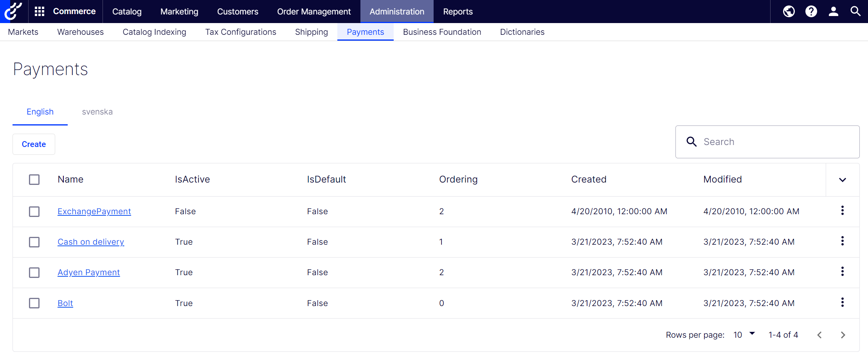Image resolution: width=868 pixels, height=360 pixels.
Task: Click the 1-4 of 4 pagination text
Action: tap(783, 335)
